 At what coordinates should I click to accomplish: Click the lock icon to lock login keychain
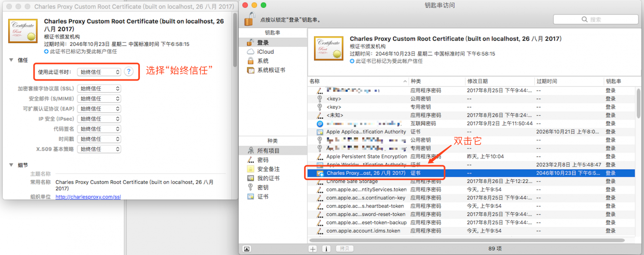tap(250, 19)
